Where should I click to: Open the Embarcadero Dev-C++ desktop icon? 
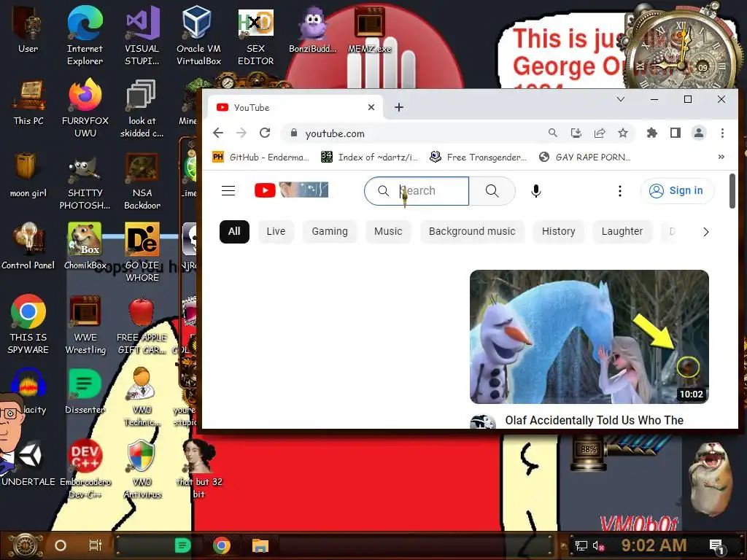click(85, 469)
